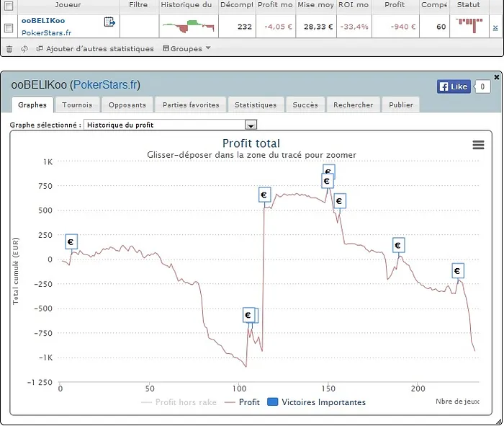
Task: Click the PokerStars.fr link in the panel title
Action: 107,85
